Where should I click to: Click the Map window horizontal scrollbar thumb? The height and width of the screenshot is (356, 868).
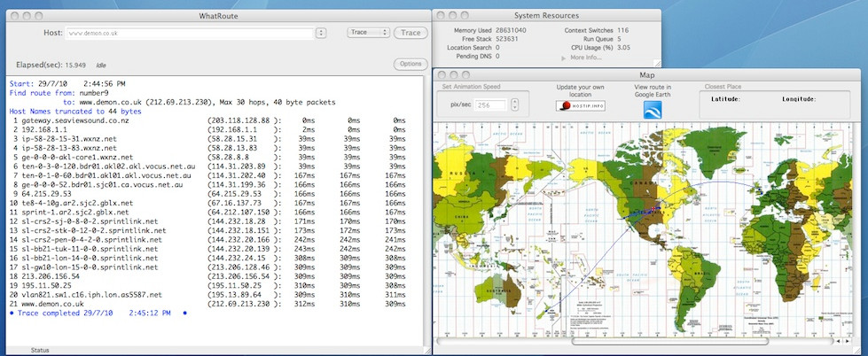click(x=670, y=341)
